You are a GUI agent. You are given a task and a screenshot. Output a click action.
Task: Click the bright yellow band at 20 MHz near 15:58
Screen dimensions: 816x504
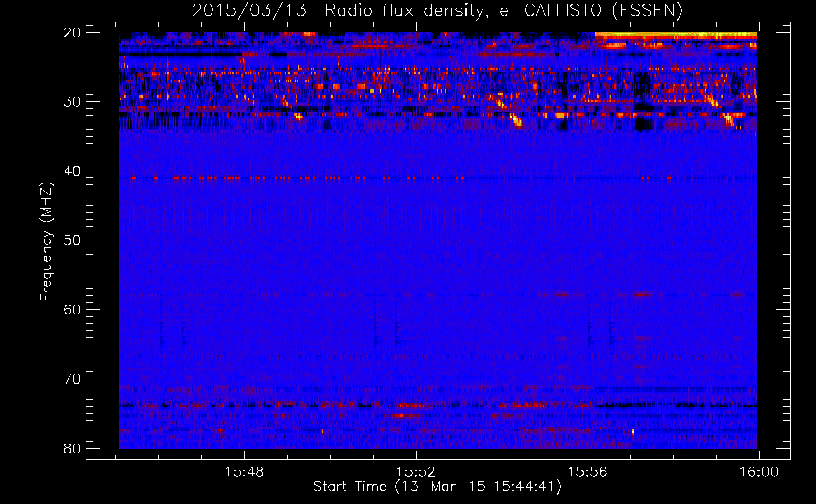click(x=676, y=35)
